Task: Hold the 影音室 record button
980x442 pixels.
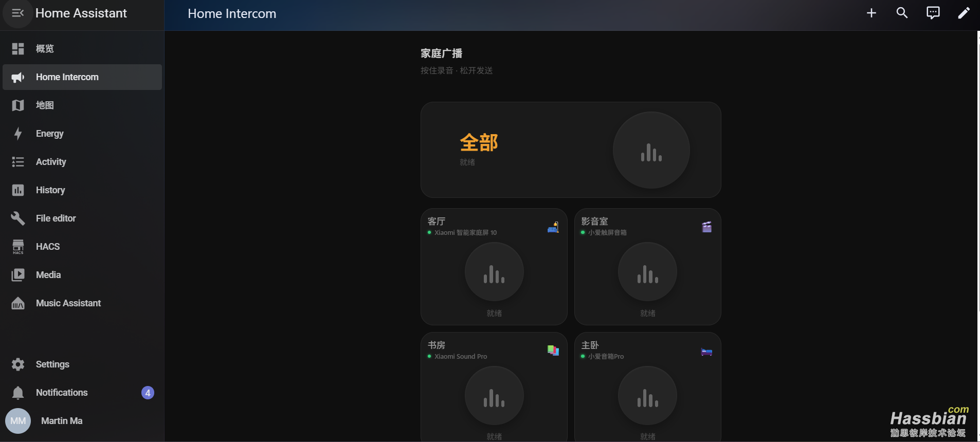Action: click(x=648, y=271)
